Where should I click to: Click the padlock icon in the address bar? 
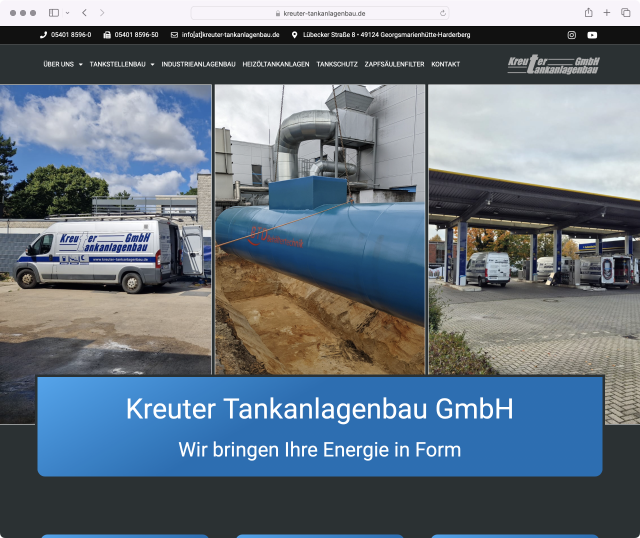pos(278,13)
